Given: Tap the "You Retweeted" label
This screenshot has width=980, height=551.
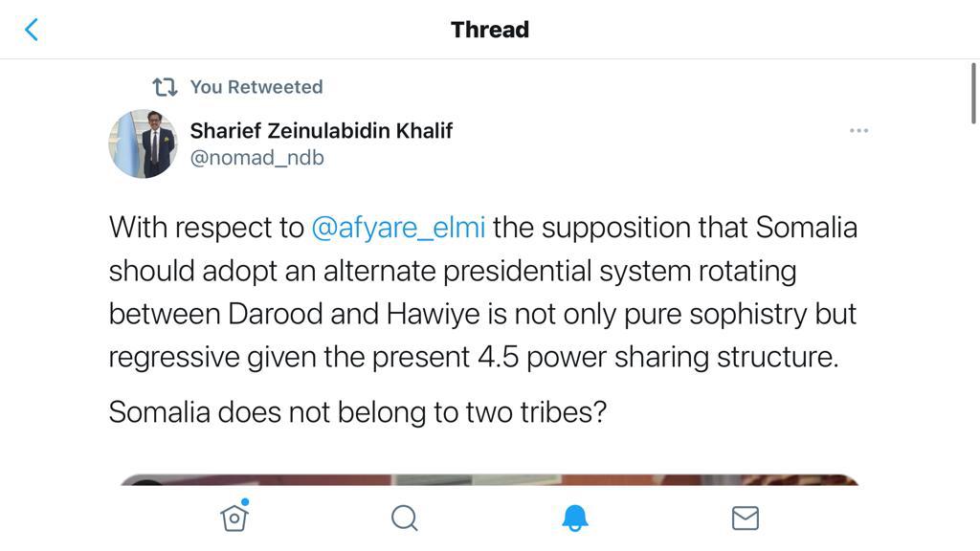Looking at the screenshot, I should tap(256, 87).
